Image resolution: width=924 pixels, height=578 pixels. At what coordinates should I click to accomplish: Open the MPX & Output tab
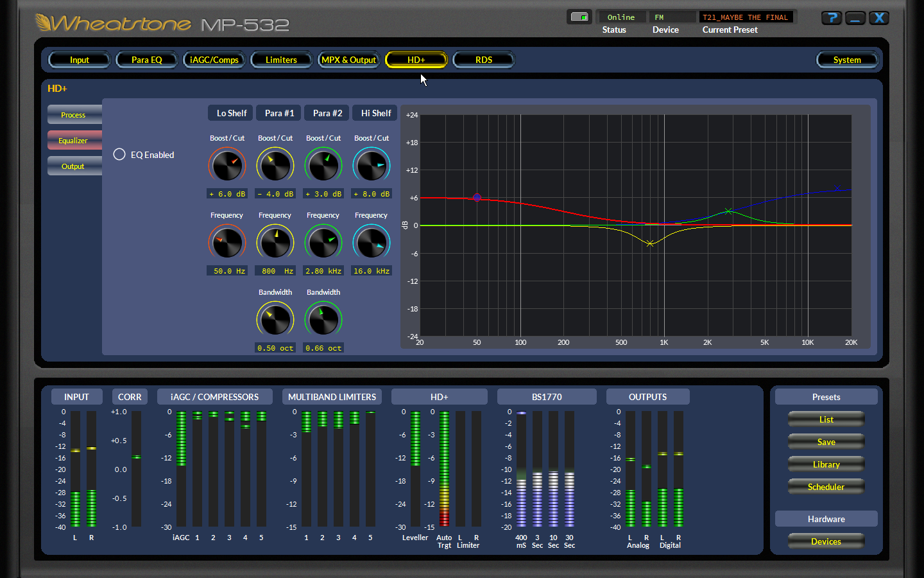click(349, 60)
